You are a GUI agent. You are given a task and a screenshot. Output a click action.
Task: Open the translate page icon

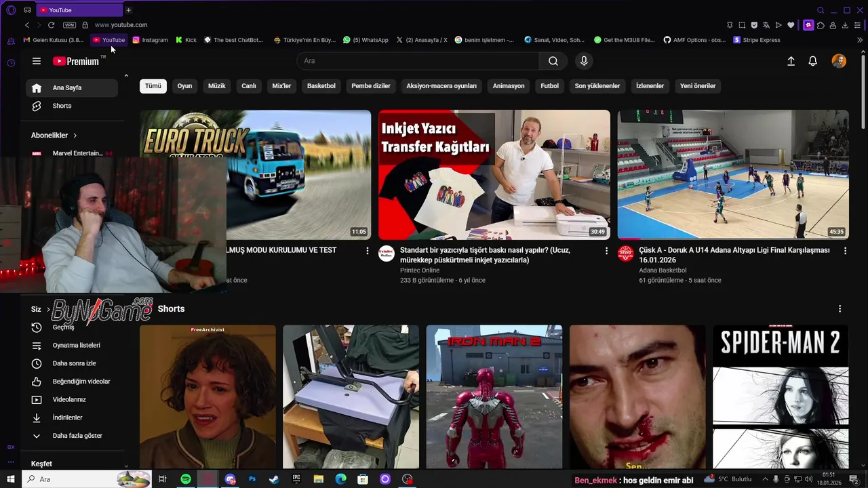click(766, 25)
